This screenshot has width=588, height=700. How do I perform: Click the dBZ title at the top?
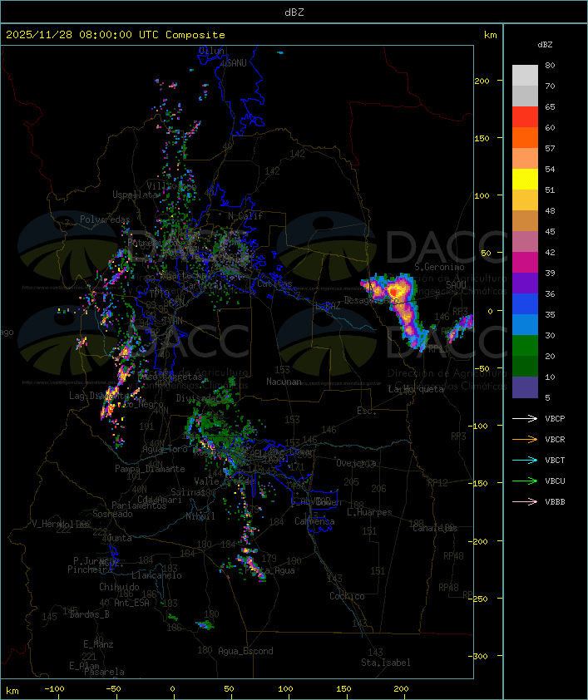tap(294, 12)
